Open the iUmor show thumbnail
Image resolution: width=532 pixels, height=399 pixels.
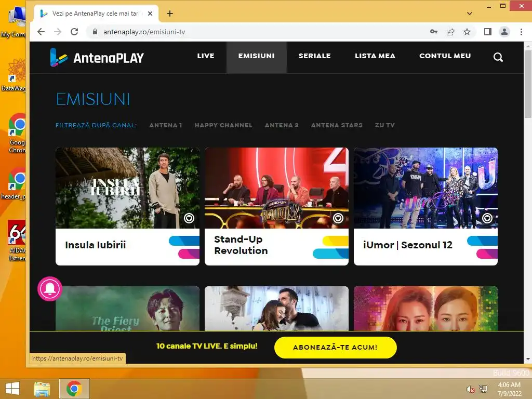425,188
